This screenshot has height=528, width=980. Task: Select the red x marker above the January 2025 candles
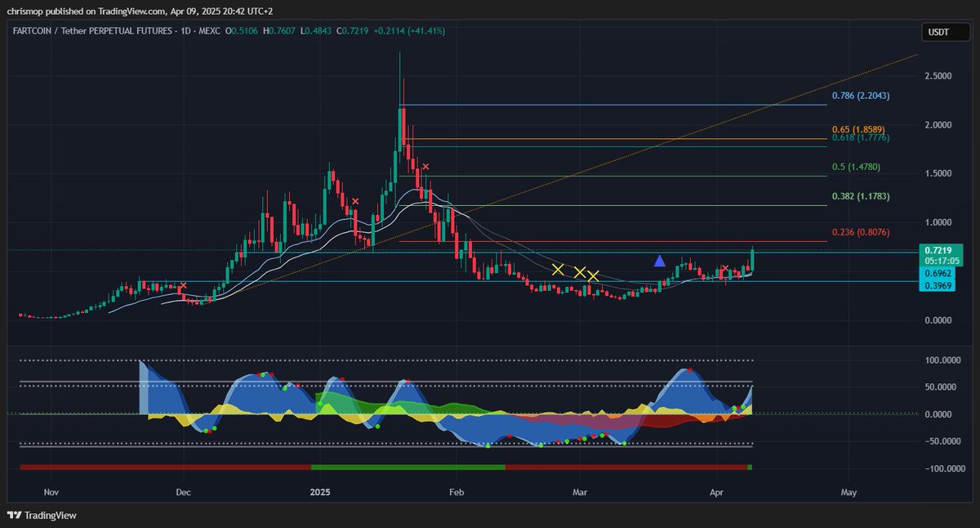pyautogui.click(x=355, y=200)
